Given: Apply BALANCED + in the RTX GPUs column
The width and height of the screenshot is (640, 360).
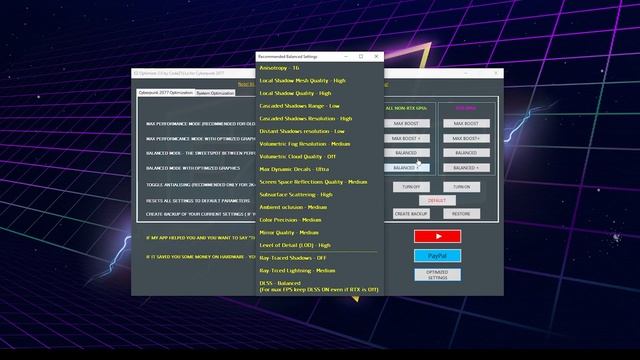Looking at the screenshot, I should click(x=466, y=168).
